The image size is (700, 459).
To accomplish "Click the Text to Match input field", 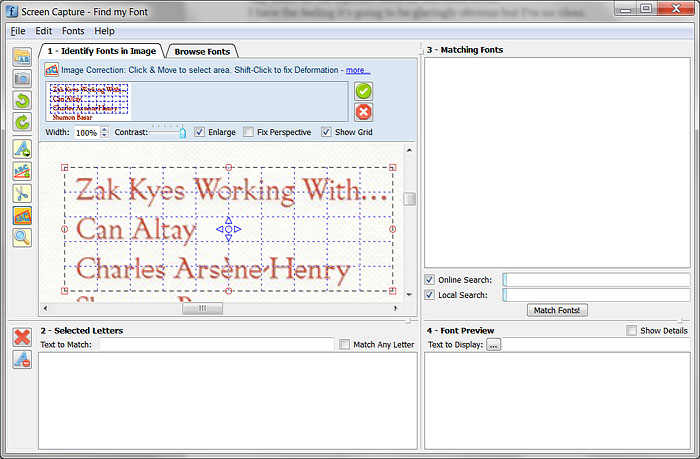I will (x=217, y=344).
